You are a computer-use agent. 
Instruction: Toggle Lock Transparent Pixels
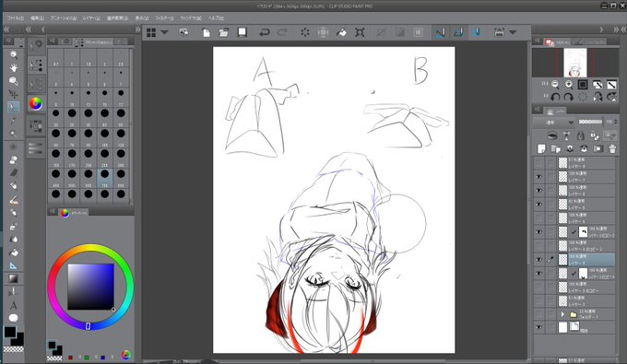595,135
